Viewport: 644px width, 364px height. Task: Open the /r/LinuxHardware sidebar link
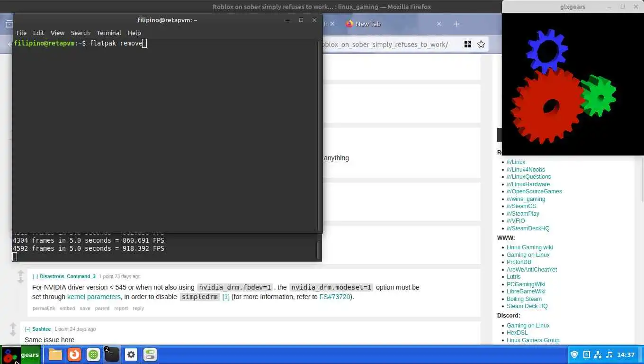tap(528, 184)
